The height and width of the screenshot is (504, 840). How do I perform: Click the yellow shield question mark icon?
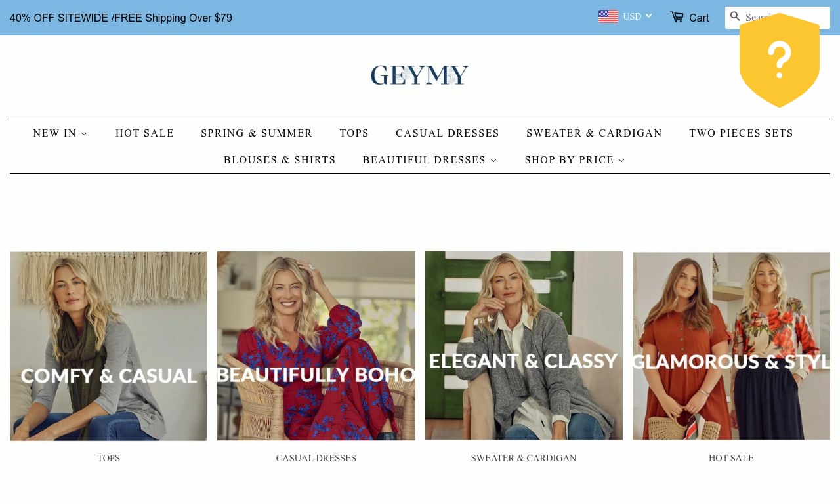[x=780, y=60]
